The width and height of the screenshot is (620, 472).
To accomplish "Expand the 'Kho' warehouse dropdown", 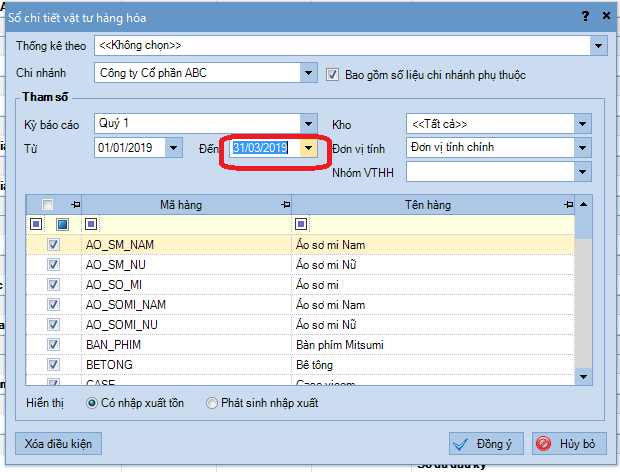I will pos(582,124).
